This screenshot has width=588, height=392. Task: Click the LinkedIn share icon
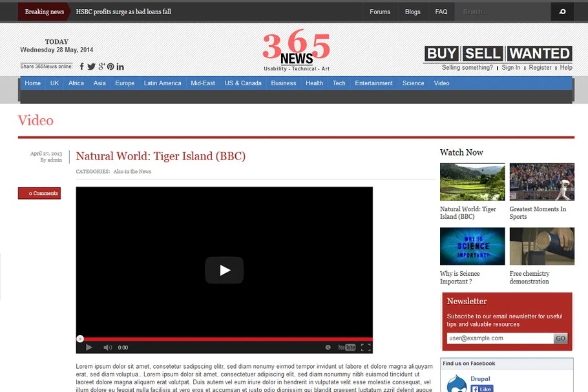120,67
